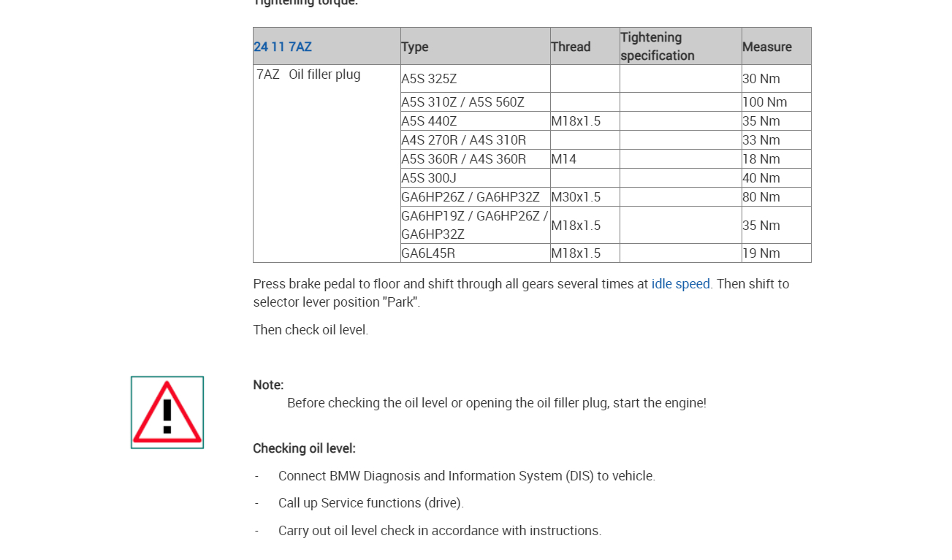Click the Note: heading text

(268, 385)
